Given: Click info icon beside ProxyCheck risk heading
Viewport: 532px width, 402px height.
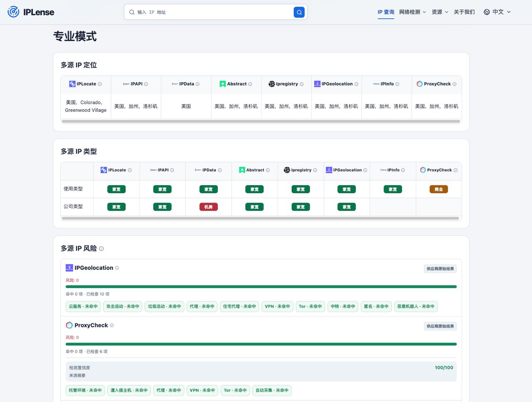Looking at the screenshot, I should point(112,325).
